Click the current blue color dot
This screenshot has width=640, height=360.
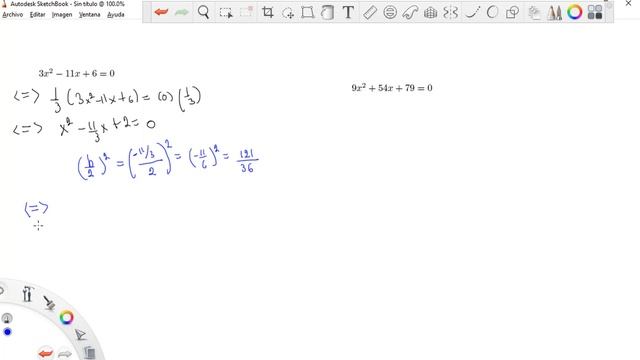click(x=7, y=332)
